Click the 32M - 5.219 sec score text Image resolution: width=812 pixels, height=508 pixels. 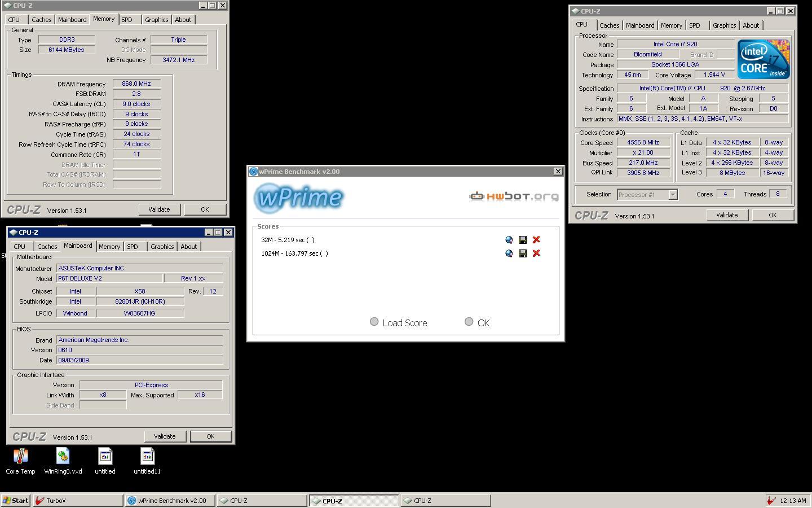tap(288, 240)
